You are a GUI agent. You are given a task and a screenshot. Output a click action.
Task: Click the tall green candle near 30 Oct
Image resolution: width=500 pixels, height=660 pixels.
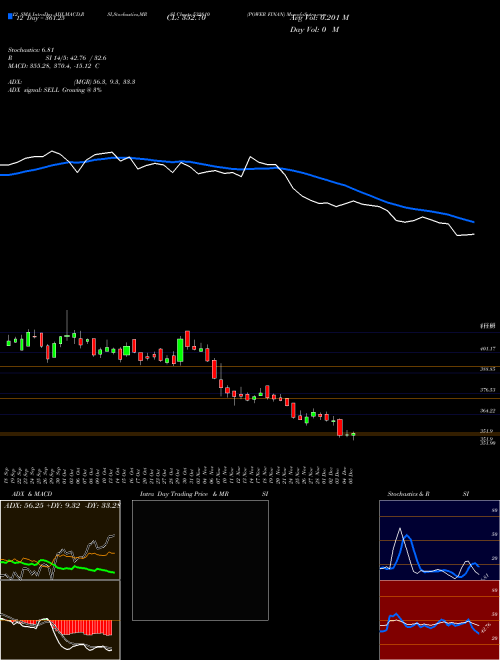pyautogui.click(x=180, y=351)
